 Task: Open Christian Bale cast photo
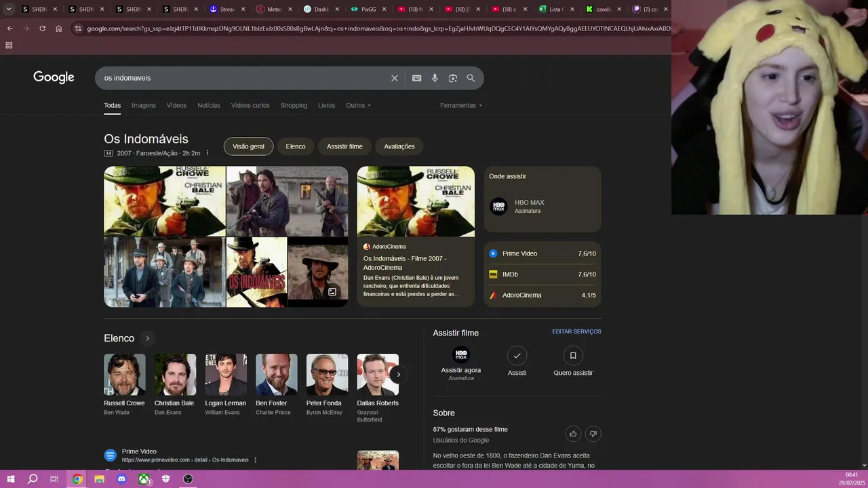[175, 375]
